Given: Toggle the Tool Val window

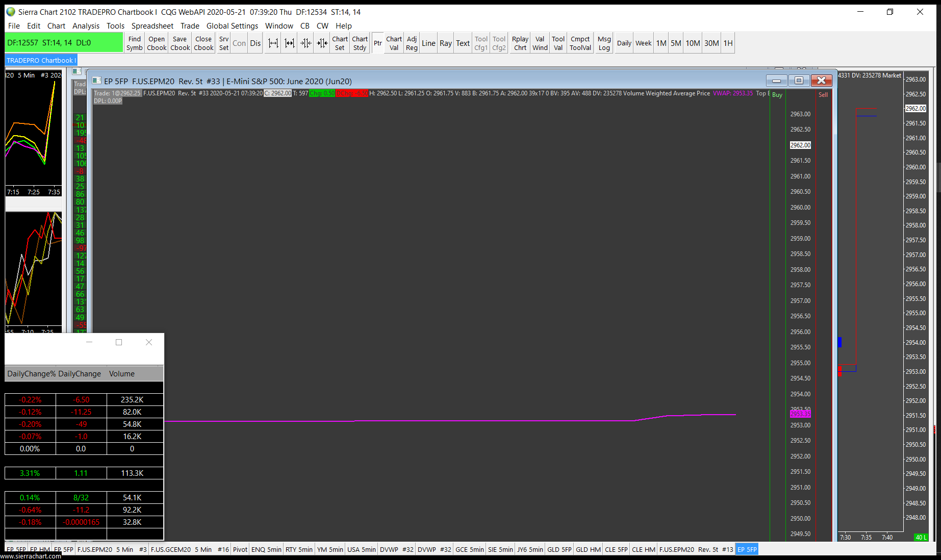Looking at the screenshot, I should 558,43.
